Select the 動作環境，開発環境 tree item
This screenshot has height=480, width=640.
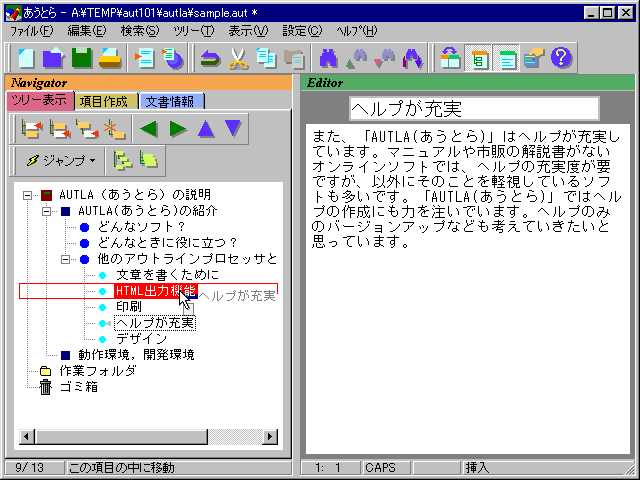tap(136, 355)
